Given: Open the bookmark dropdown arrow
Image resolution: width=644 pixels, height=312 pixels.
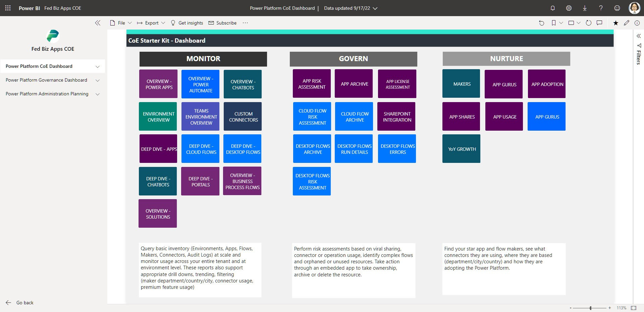Looking at the screenshot, I should tap(561, 23).
